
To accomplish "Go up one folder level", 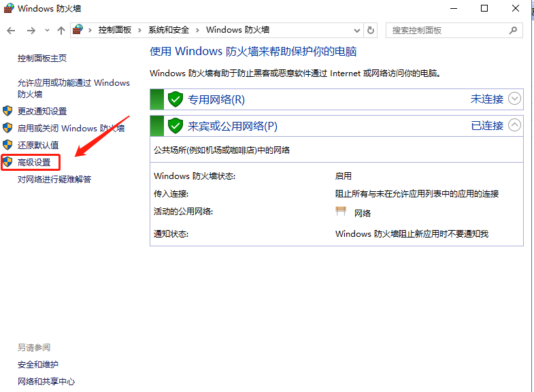I will (61, 31).
